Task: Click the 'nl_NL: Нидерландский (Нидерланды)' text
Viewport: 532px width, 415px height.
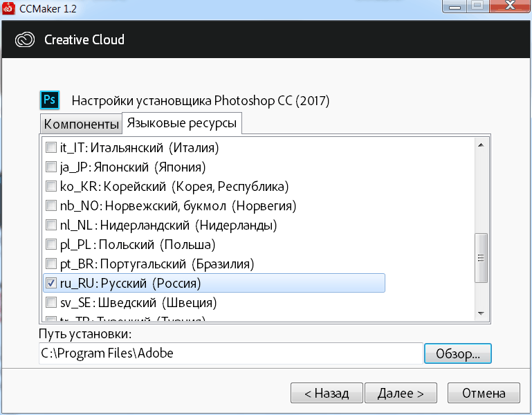Action: click(x=169, y=225)
